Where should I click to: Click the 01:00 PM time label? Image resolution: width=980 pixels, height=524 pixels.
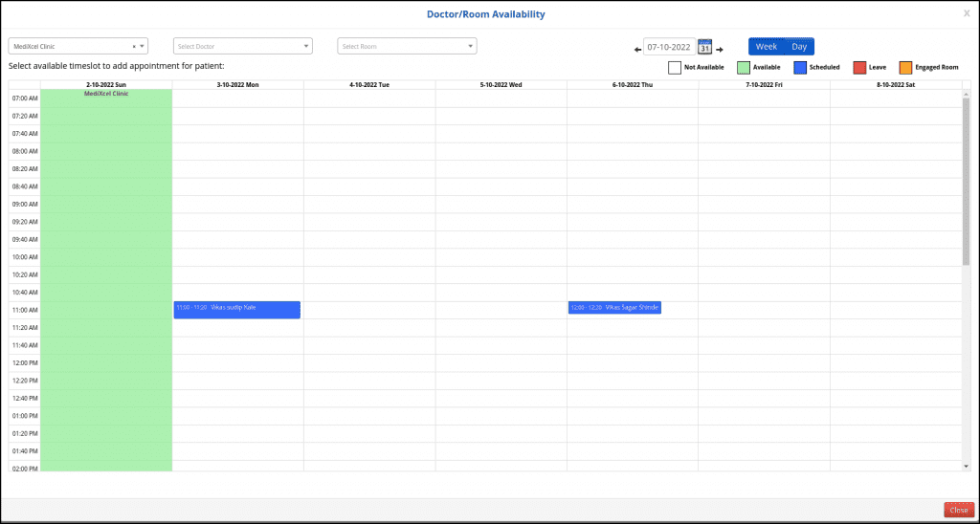click(x=25, y=415)
